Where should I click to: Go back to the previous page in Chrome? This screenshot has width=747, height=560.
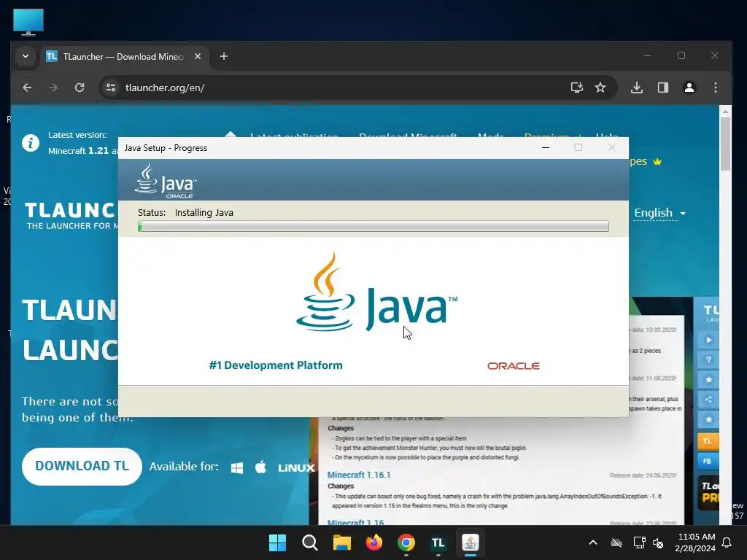point(27,87)
